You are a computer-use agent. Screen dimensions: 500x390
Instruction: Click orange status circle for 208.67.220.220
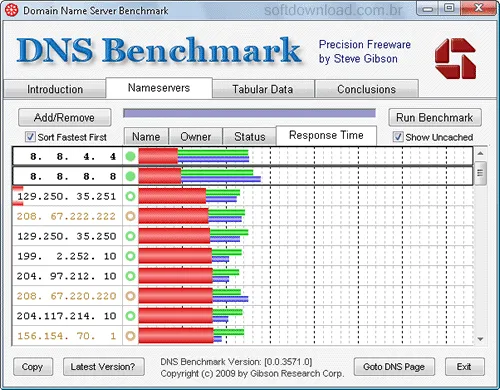pos(130,296)
